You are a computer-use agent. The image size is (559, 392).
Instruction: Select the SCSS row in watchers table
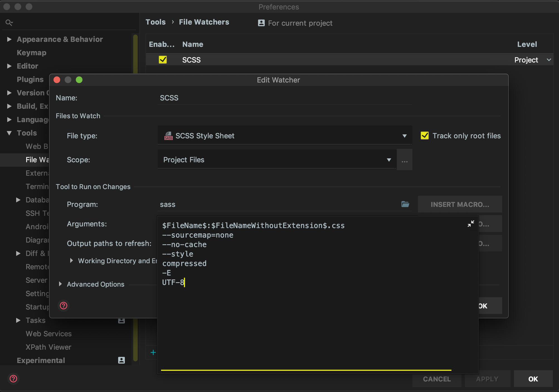349,60
